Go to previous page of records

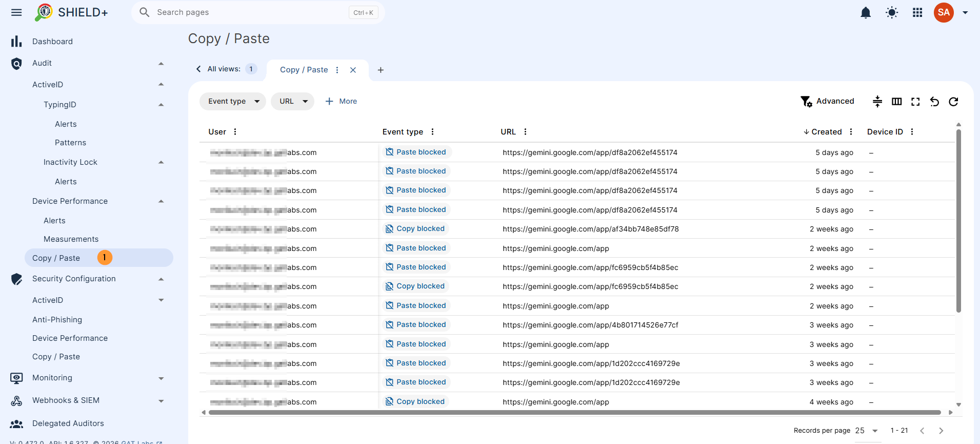coord(922,431)
